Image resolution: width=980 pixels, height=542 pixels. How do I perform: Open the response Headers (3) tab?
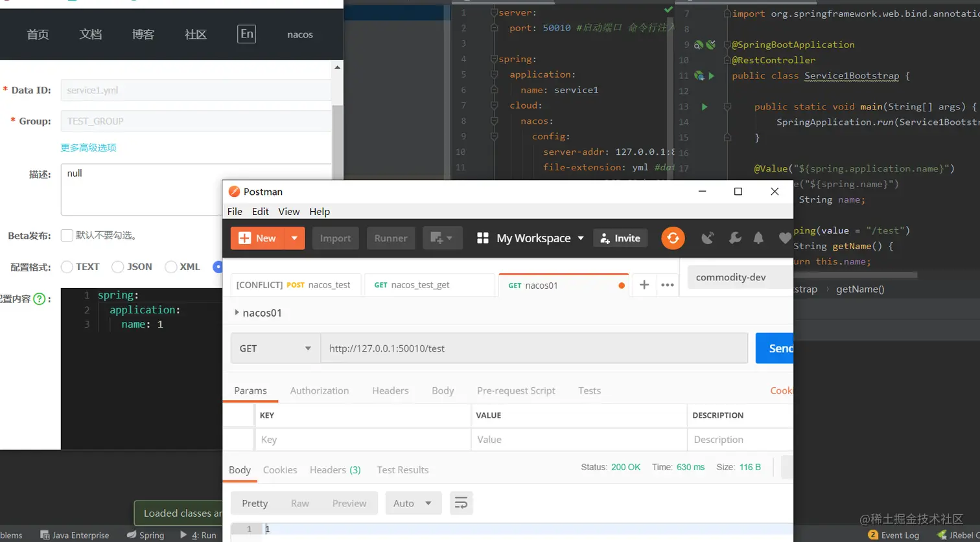335,469
